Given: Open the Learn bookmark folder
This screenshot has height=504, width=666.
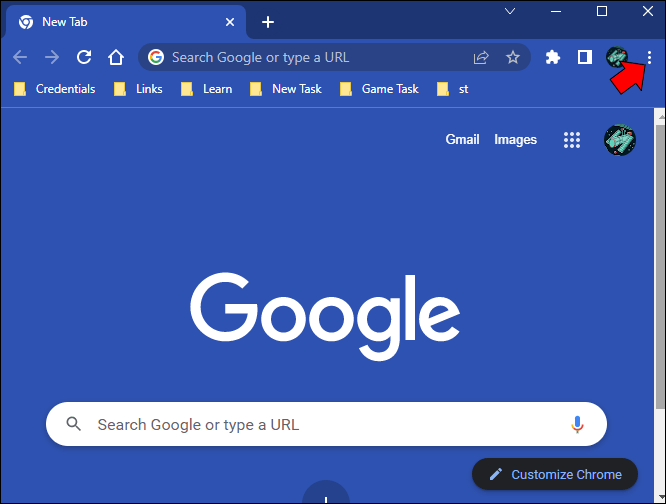Looking at the screenshot, I should (x=206, y=89).
